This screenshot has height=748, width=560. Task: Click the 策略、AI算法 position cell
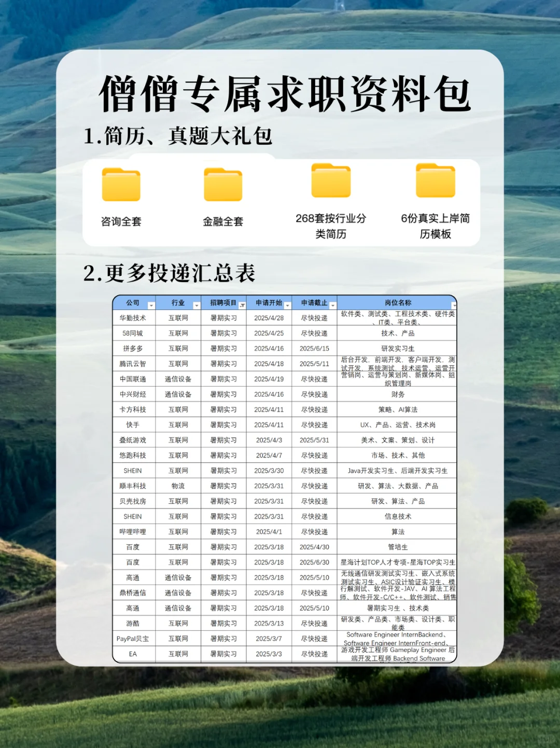[x=398, y=410]
